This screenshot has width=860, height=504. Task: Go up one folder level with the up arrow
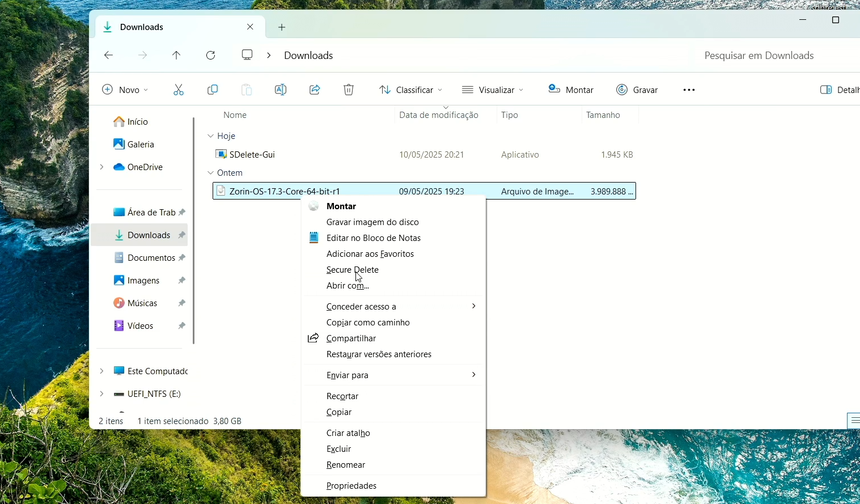(176, 55)
